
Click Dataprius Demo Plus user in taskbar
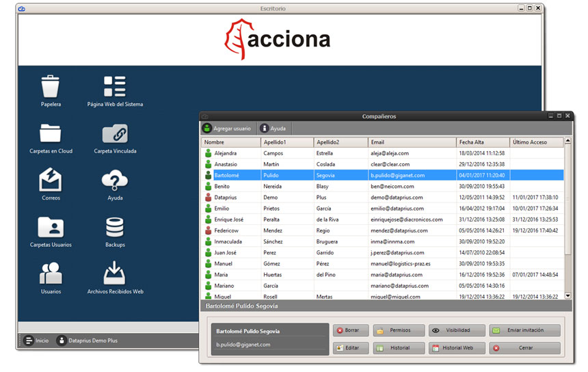pyautogui.click(x=87, y=341)
